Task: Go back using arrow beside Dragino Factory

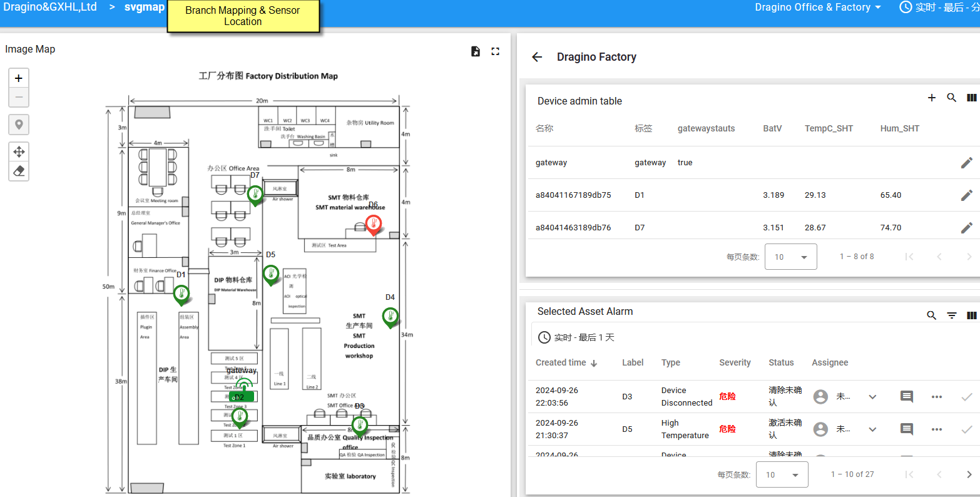Action: [537, 57]
